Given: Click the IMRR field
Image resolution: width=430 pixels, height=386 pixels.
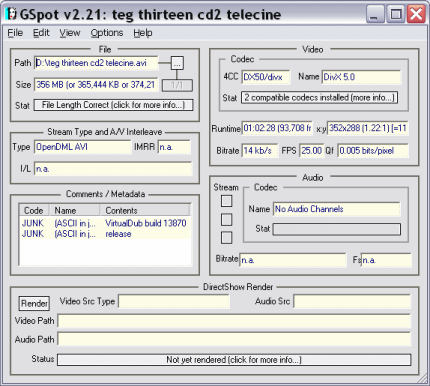Looking at the screenshot, I should tap(174, 147).
